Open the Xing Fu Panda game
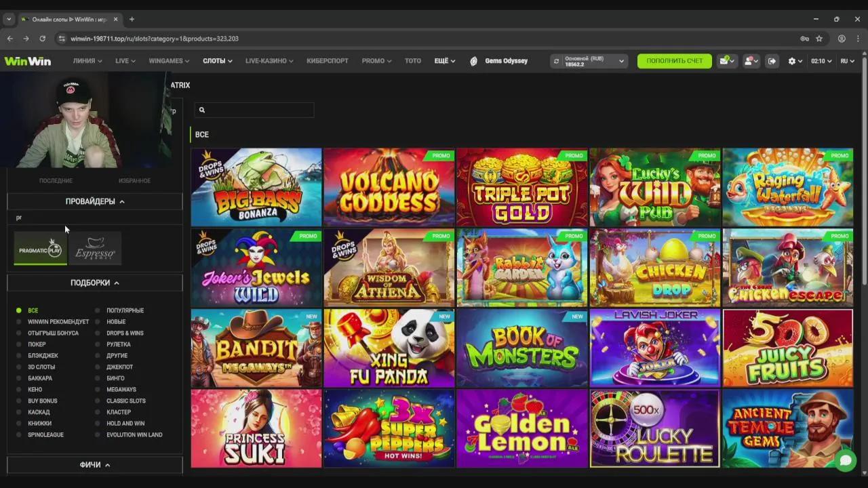Viewport: 868px width, 488px height. tap(389, 348)
